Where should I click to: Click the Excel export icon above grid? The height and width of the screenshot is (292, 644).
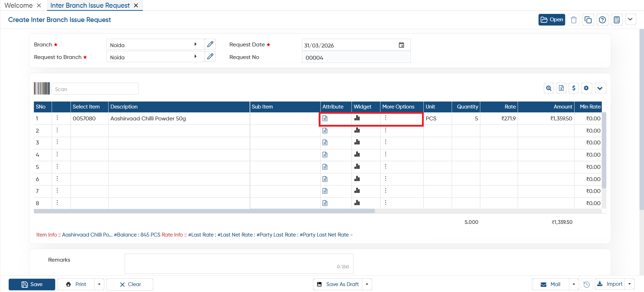[x=561, y=88]
